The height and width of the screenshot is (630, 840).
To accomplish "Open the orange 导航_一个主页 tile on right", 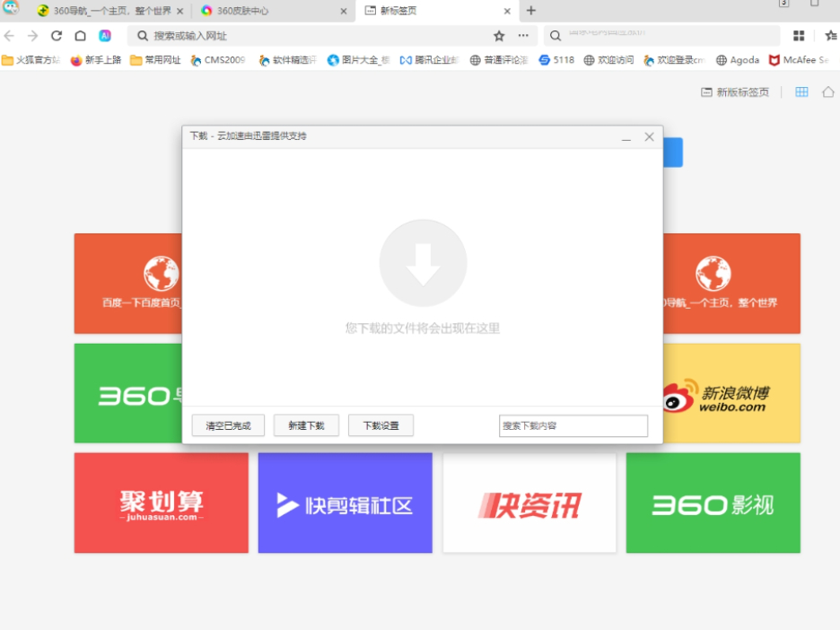I will [x=731, y=284].
